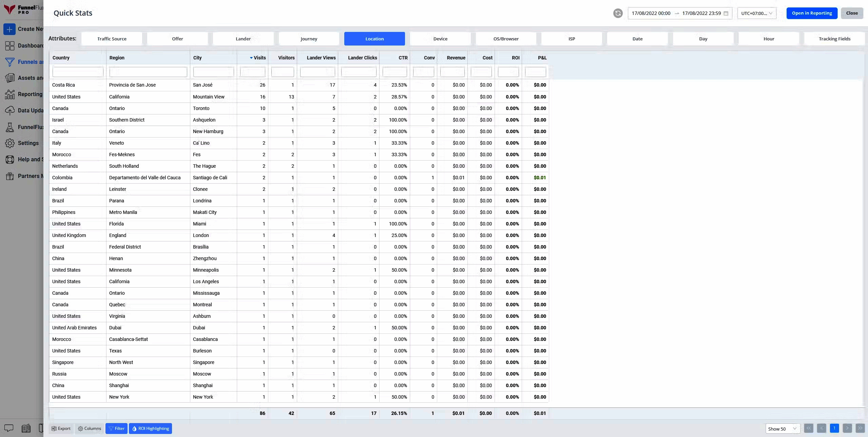The image size is (868, 437).
Task: Go to next page arrow in pagination
Action: click(847, 428)
